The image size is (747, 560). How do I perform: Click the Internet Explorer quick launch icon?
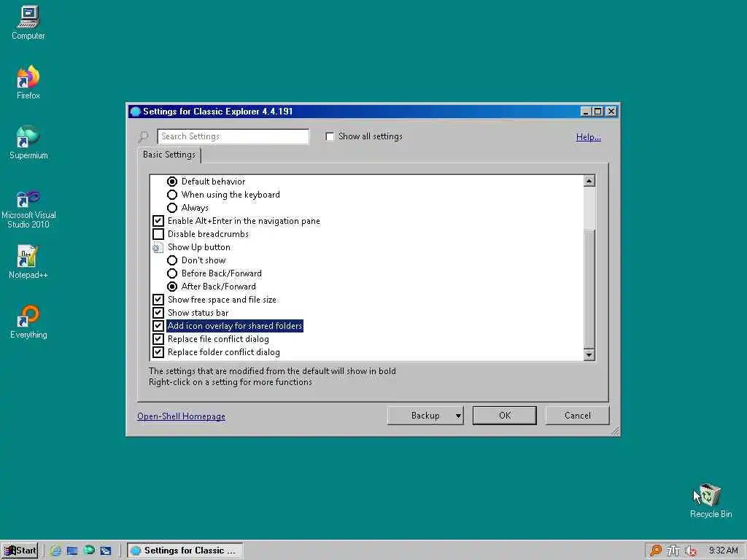tap(55, 551)
